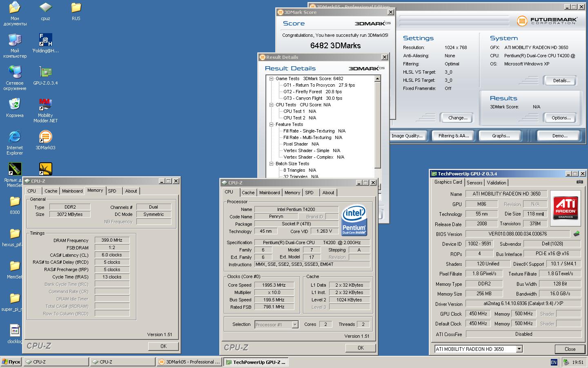
Task: Click the BIOS Version value in GPU-Z
Action: pyautogui.click(x=517, y=234)
